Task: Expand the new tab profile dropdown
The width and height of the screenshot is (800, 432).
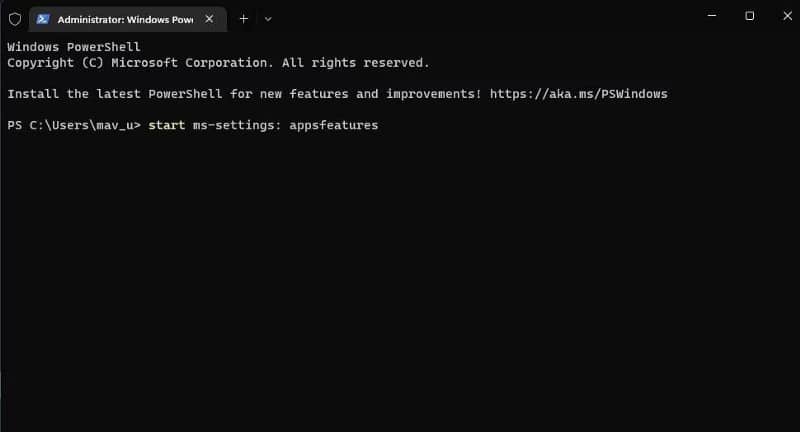Action: (268, 18)
